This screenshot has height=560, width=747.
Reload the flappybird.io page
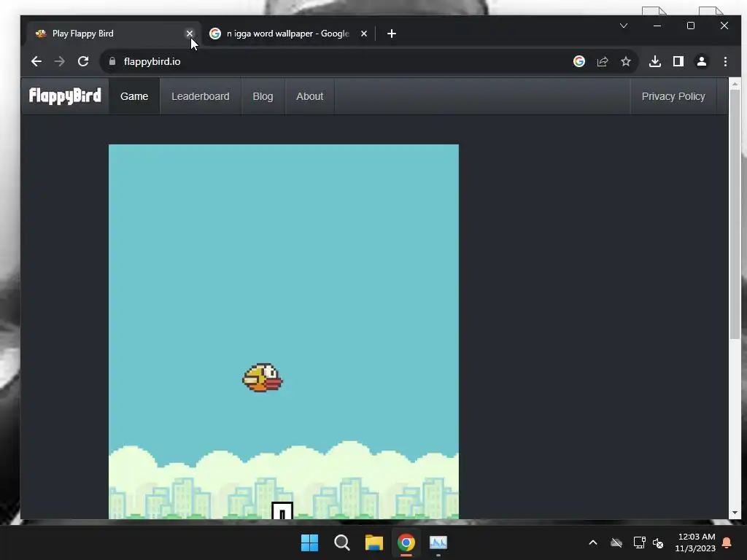(83, 61)
